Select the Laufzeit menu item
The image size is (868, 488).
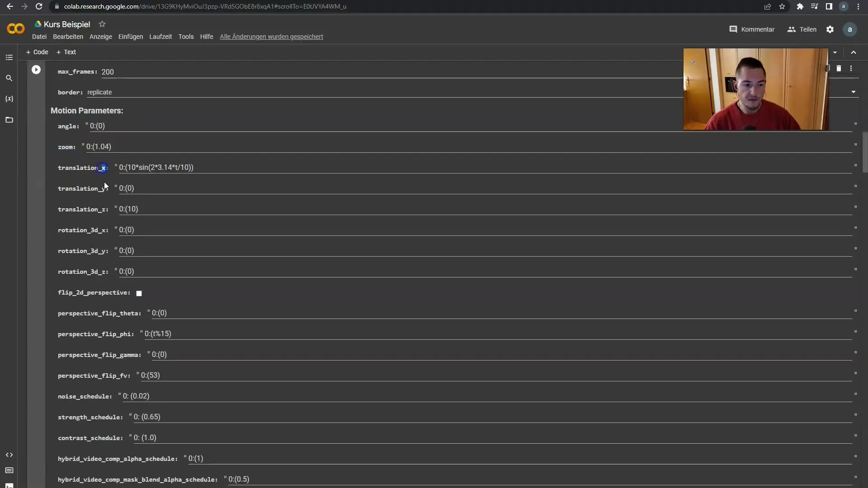[x=161, y=36]
